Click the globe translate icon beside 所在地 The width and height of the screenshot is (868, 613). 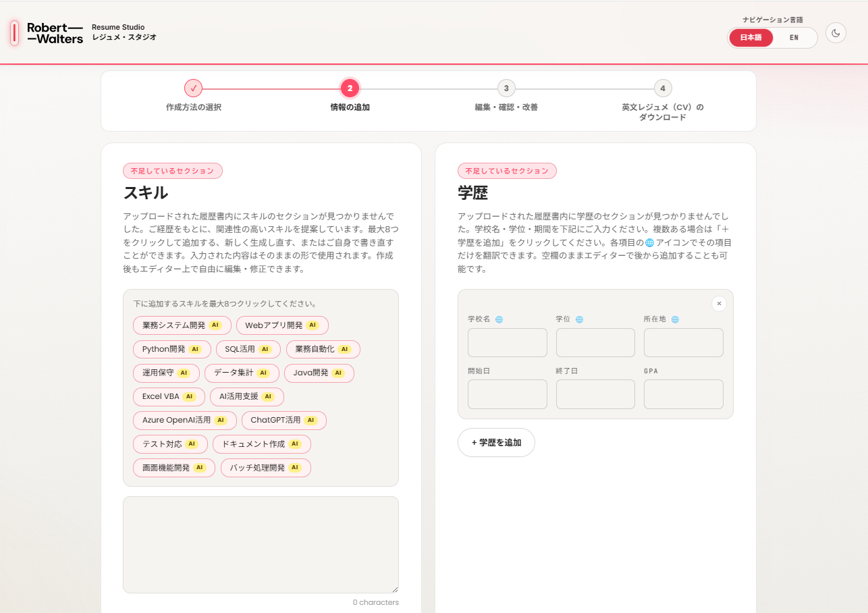(x=675, y=319)
